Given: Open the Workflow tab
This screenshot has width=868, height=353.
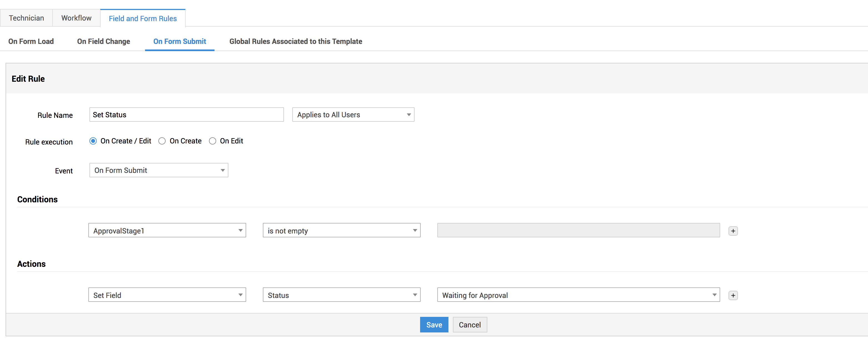Looking at the screenshot, I should coord(76,18).
